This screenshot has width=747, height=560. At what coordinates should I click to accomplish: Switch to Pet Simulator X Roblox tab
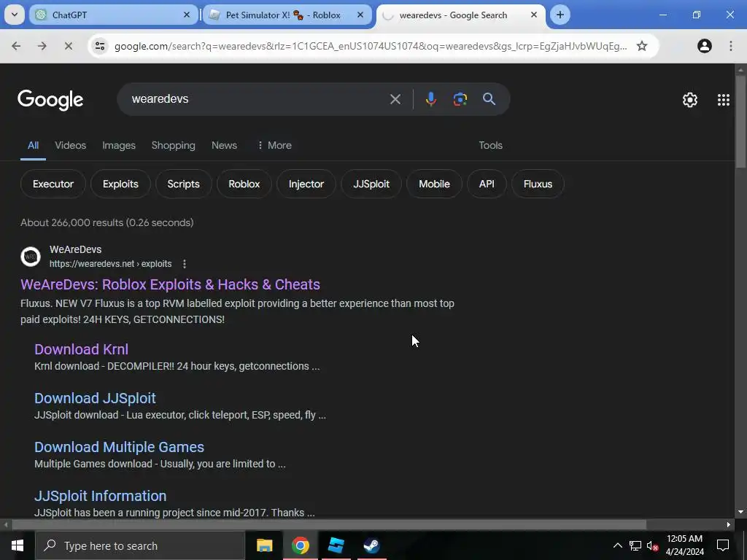tap(286, 15)
